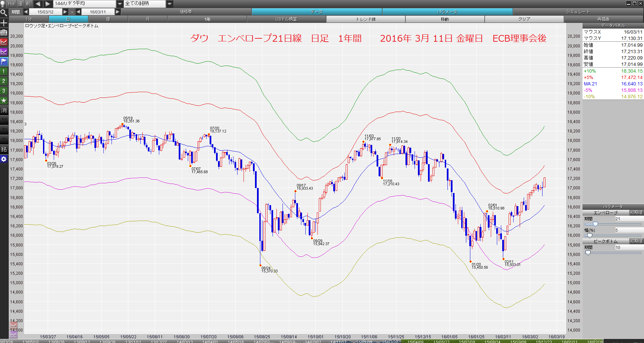Step start date 15/03/12 backward
This screenshot has height=343, width=644.
(26, 12)
